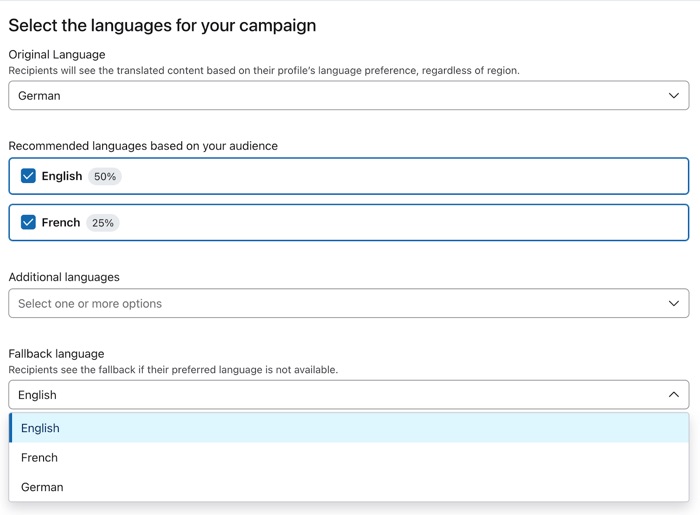The width and height of the screenshot is (700, 515).
Task: Click the Fallback language field showing English
Action: point(340,395)
